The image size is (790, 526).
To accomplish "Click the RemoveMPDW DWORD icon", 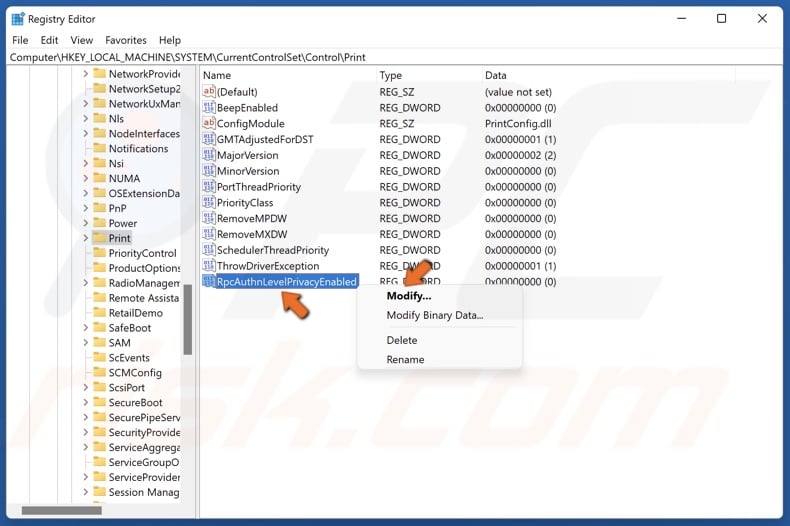I will click(209, 218).
